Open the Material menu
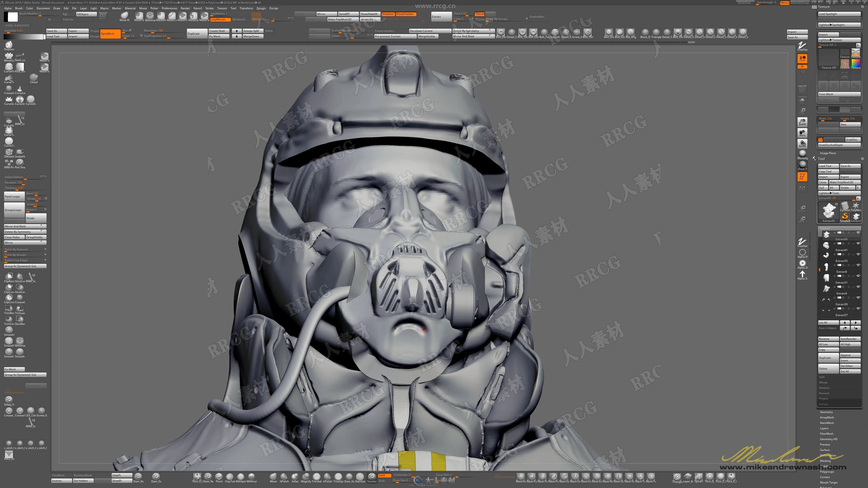868x488 pixels. 130,8
